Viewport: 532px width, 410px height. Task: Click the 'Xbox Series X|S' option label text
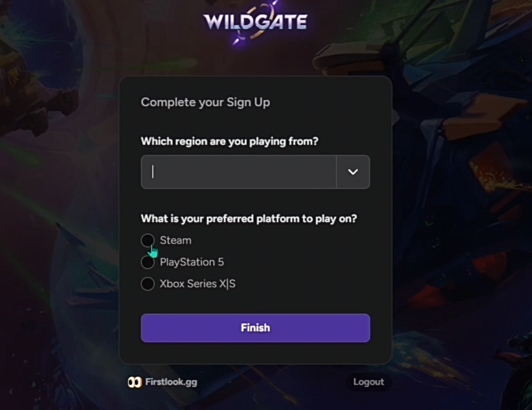click(198, 284)
